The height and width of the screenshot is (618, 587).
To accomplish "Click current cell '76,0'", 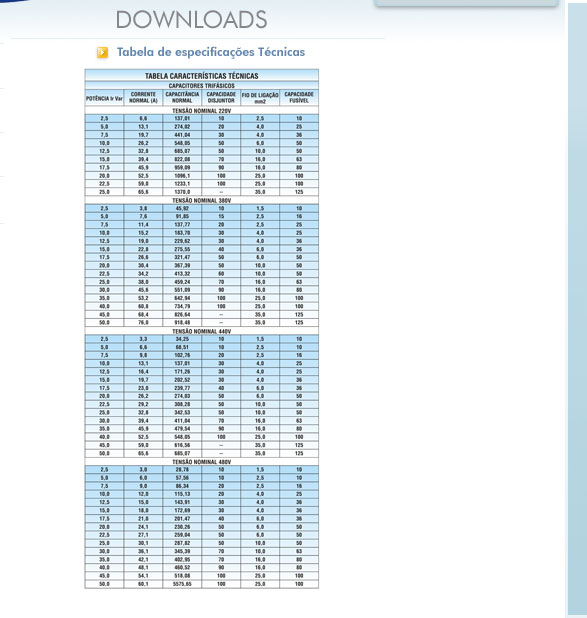I will [143, 322].
